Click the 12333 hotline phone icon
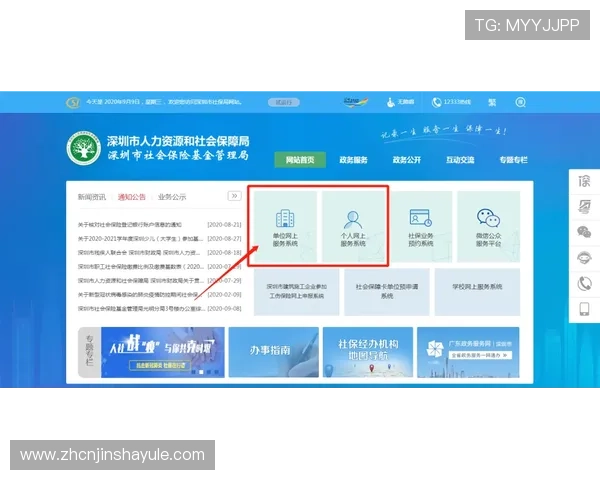The image size is (600, 480). (x=437, y=102)
